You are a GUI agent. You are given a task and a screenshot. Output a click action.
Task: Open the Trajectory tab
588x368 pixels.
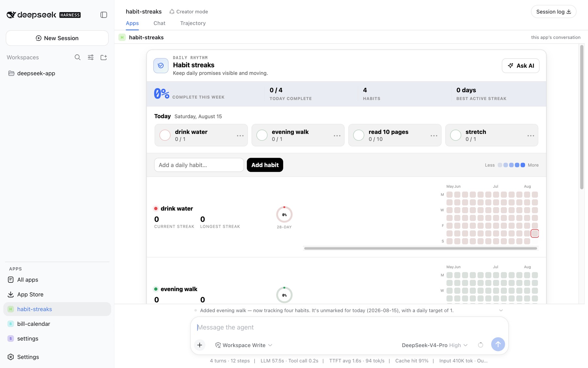pyautogui.click(x=193, y=23)
